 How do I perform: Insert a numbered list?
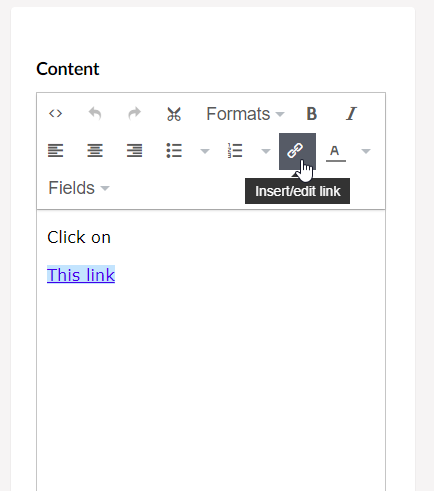235,151
